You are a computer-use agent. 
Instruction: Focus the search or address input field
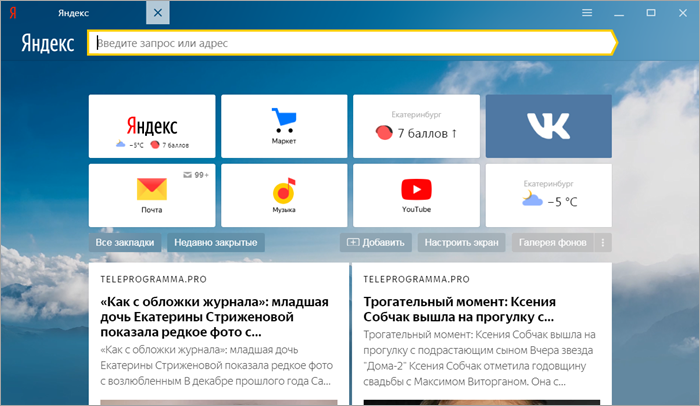click(x=352, y=43)
